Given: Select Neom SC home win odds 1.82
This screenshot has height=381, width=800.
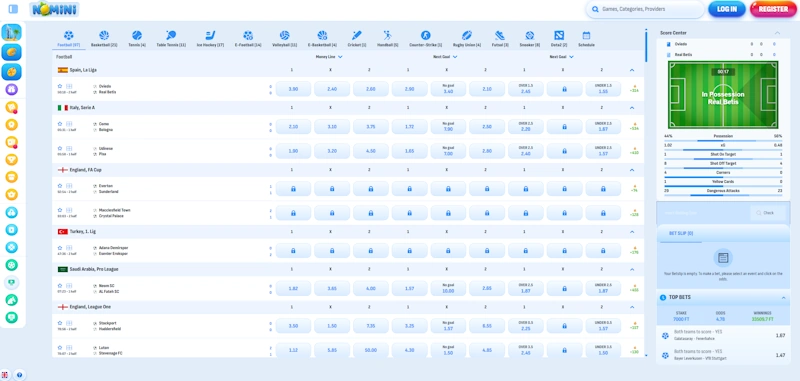Looking at the screenshot, I should tap(293, 289).
